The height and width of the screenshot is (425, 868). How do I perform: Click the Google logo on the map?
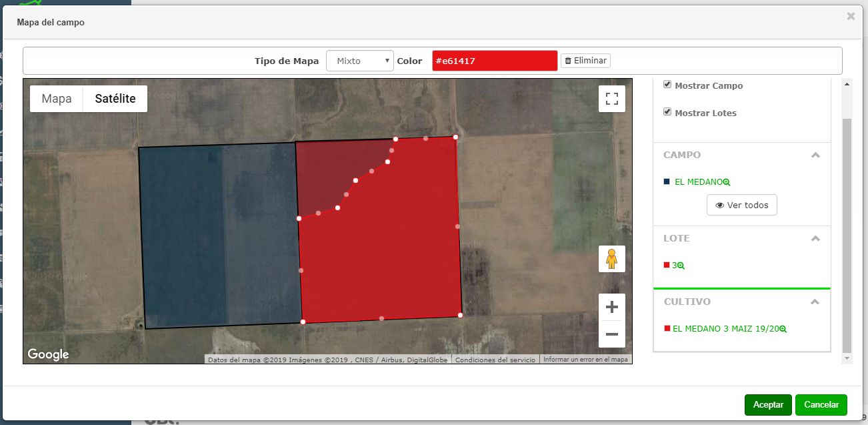48,354
